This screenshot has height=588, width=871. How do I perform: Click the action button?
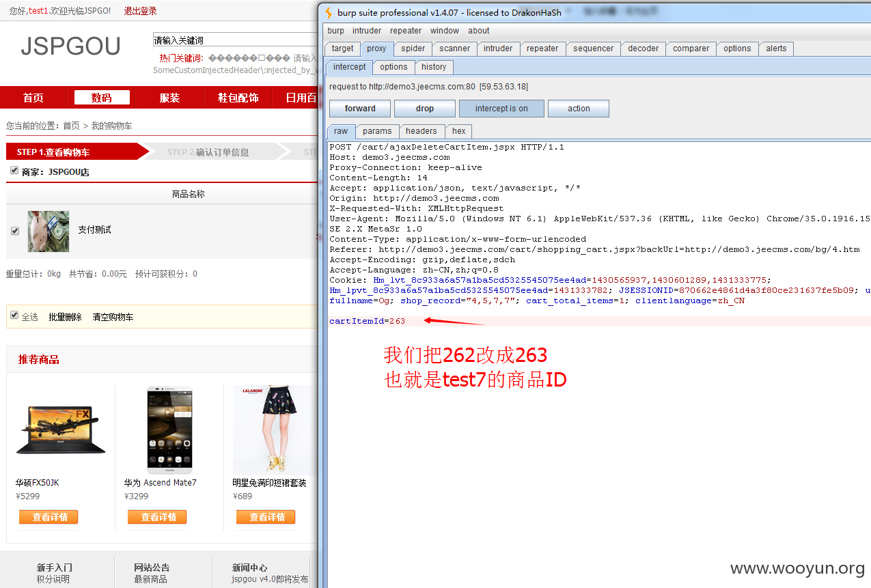[579, 109]
